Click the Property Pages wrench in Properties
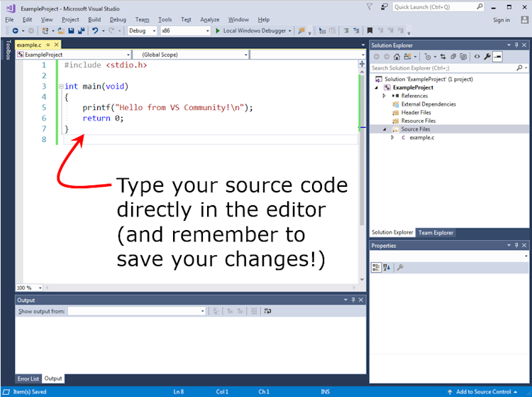Image resolution: width=532 pixels, height=397 pixels. pyautogui.click(x=400, y=268)
